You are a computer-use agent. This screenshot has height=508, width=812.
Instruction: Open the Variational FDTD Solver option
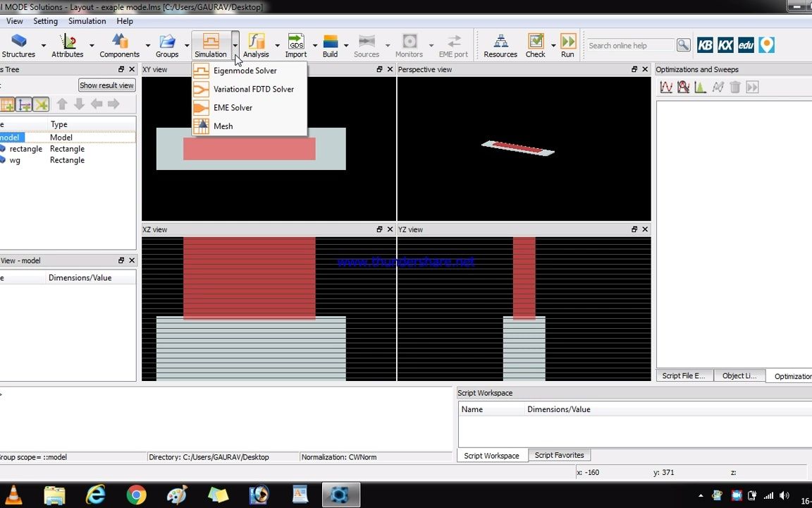pyautogui.click(x=253, y=89)
